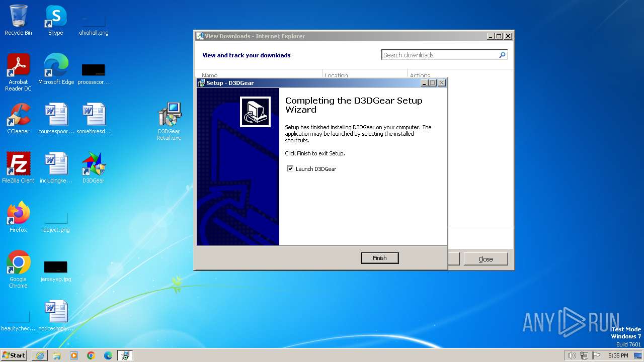The image size is (644, 362).
Task: Click the Edge taskbar icon
Action: 108,355
